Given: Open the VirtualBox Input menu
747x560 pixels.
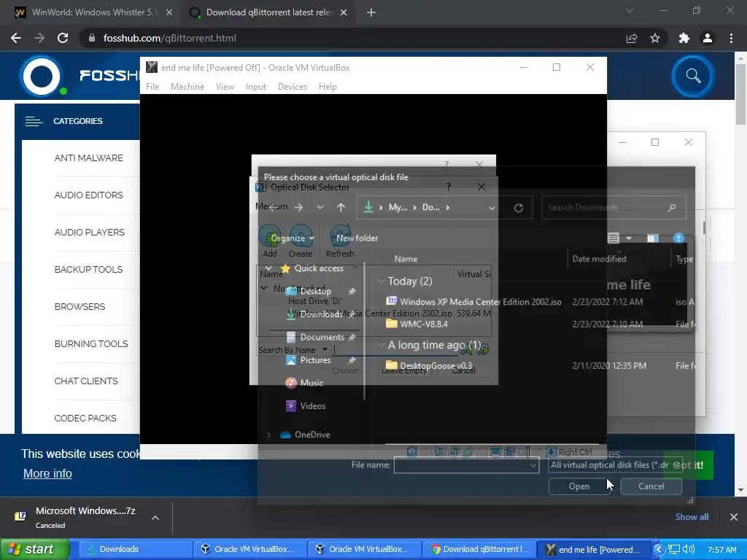Looking at the screenshot, I should pos(256,87).
